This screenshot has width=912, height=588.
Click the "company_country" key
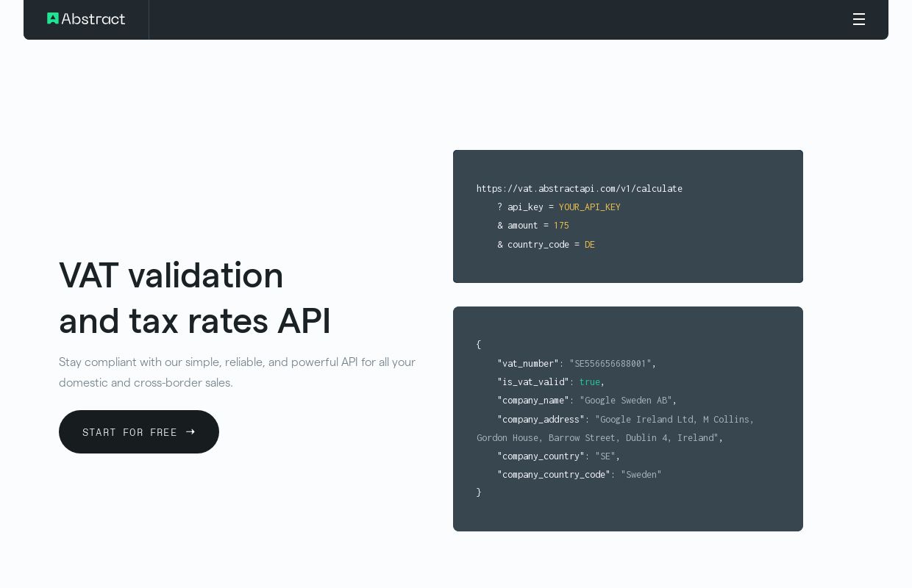(x=541, y=456)
